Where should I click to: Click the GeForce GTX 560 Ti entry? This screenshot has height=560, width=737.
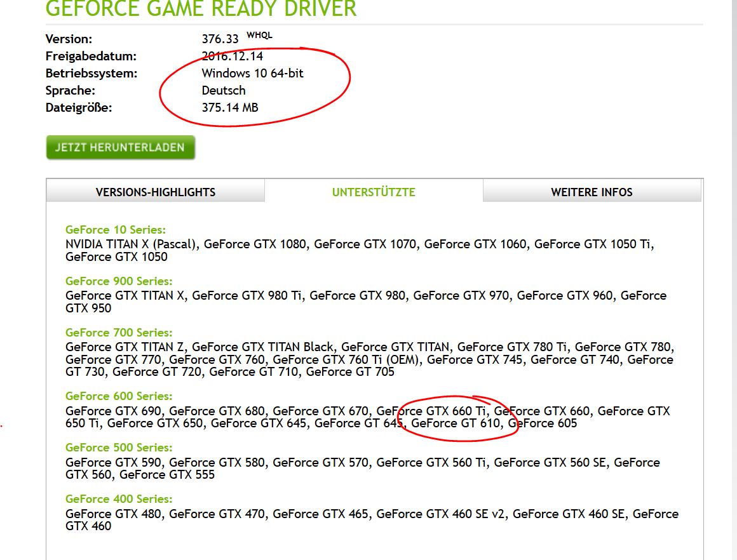pos(431,463)
